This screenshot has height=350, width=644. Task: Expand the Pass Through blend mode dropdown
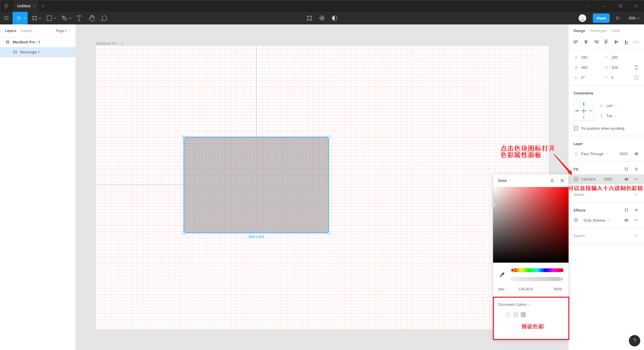(594, 154)
